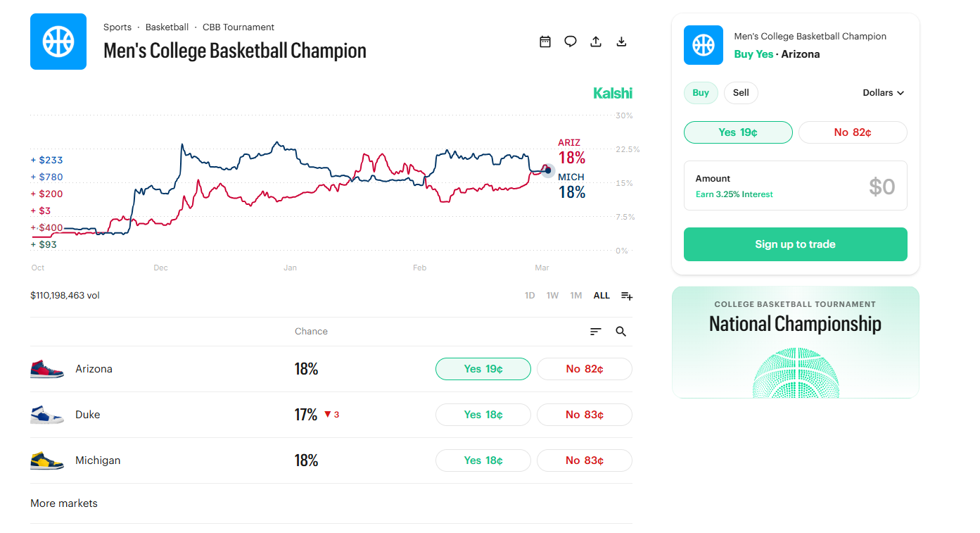Click the search magnifier icon
Image resolution: width=980 pixels, height=533 pixels.
click(621, 331)
